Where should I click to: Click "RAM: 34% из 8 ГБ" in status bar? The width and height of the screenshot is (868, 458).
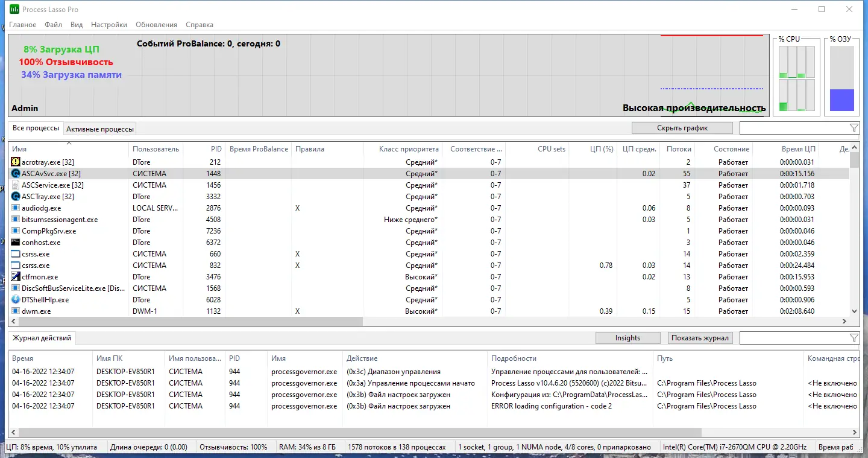click(x=309, y=447)
